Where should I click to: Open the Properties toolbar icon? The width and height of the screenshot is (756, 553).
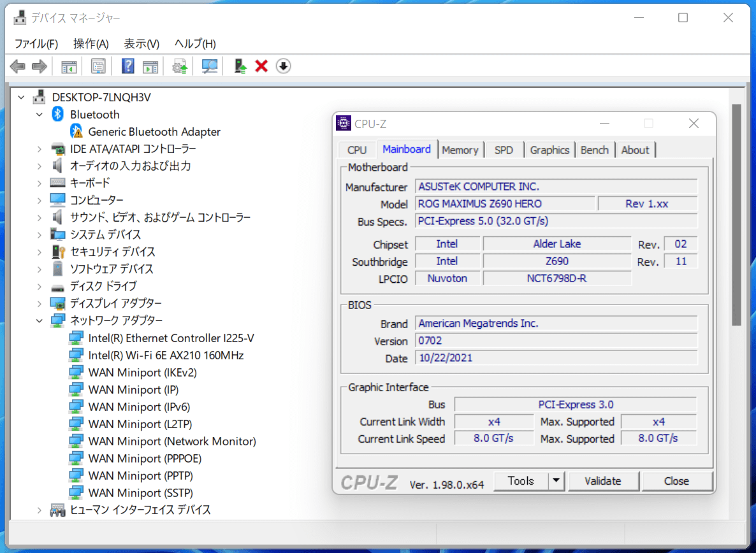point(98,66)
